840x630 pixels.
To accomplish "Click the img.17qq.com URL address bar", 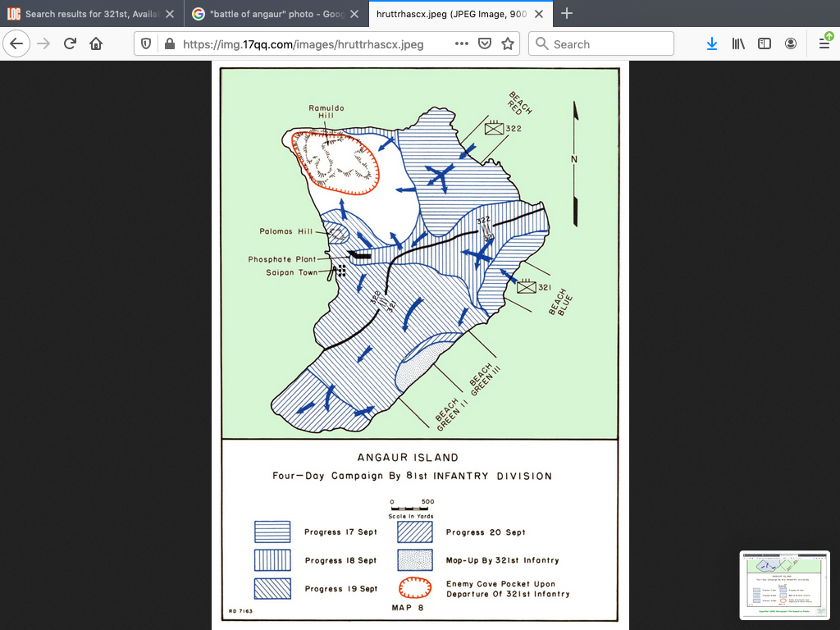I will click(x=312, y=44).
